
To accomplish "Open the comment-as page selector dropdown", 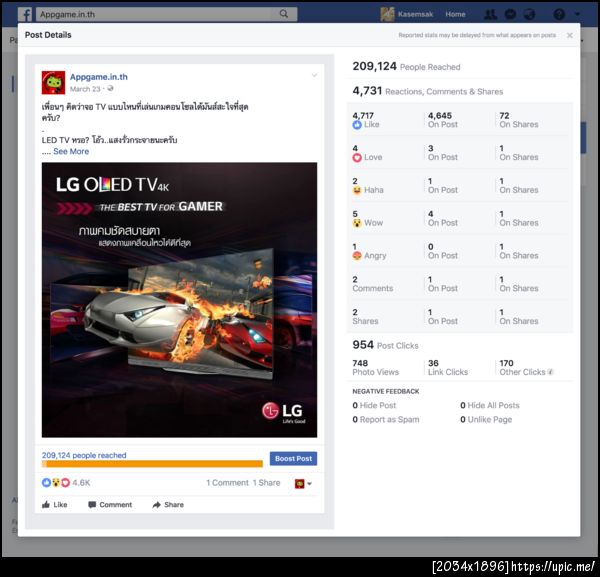I will pos(303,484).
